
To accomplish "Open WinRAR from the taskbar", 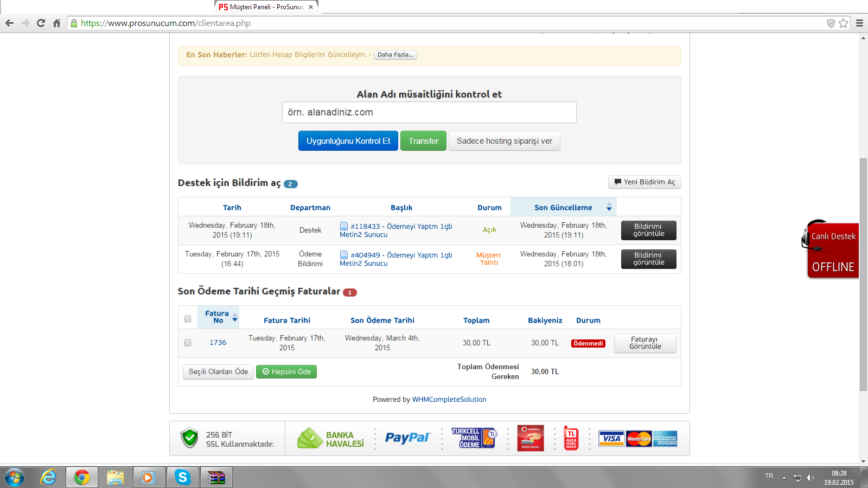I will tap(216, 478).
